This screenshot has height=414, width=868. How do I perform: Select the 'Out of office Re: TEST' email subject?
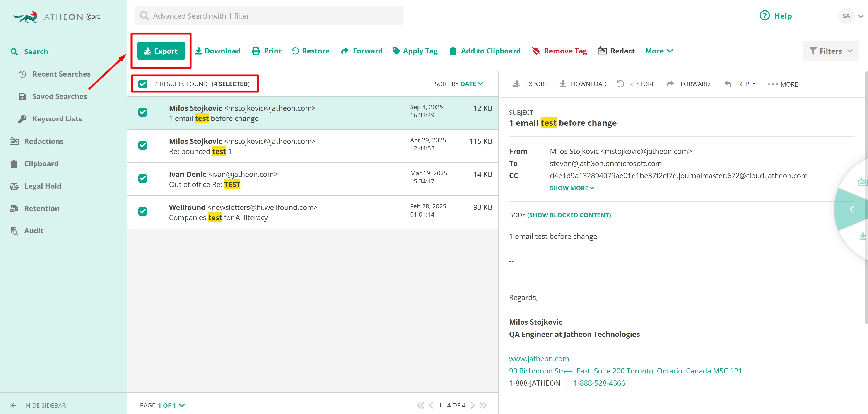[x=205, y=185]
